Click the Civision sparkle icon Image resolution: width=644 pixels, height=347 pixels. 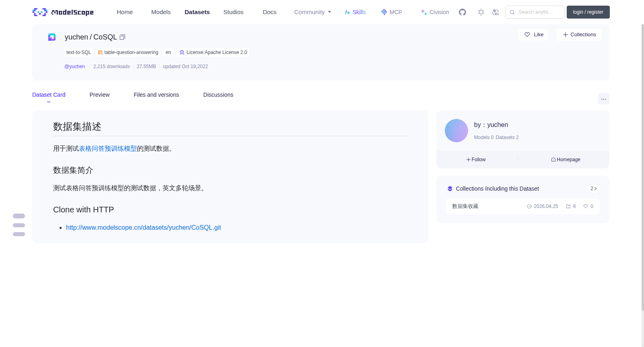(424, 12)
